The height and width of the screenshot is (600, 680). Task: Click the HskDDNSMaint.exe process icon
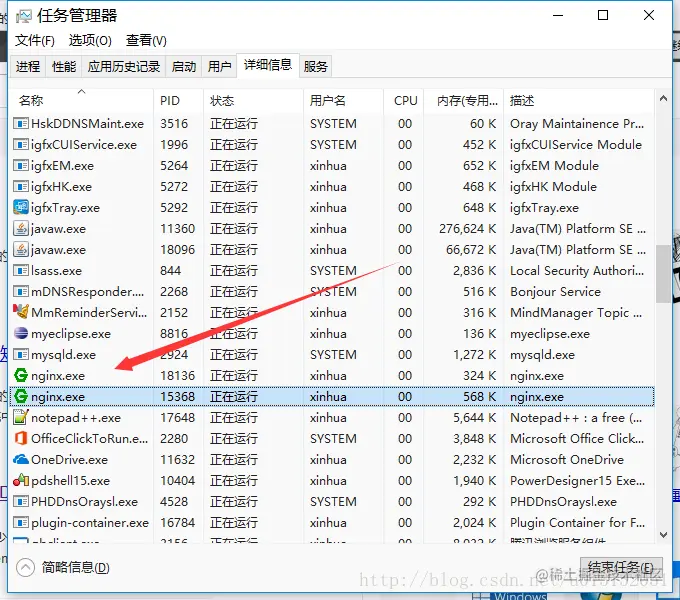pyautogui.click(x=21, y=124)
